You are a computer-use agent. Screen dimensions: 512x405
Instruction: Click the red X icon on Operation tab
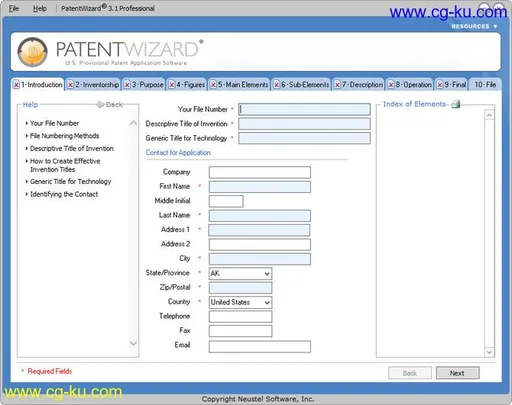click(391, 85)
